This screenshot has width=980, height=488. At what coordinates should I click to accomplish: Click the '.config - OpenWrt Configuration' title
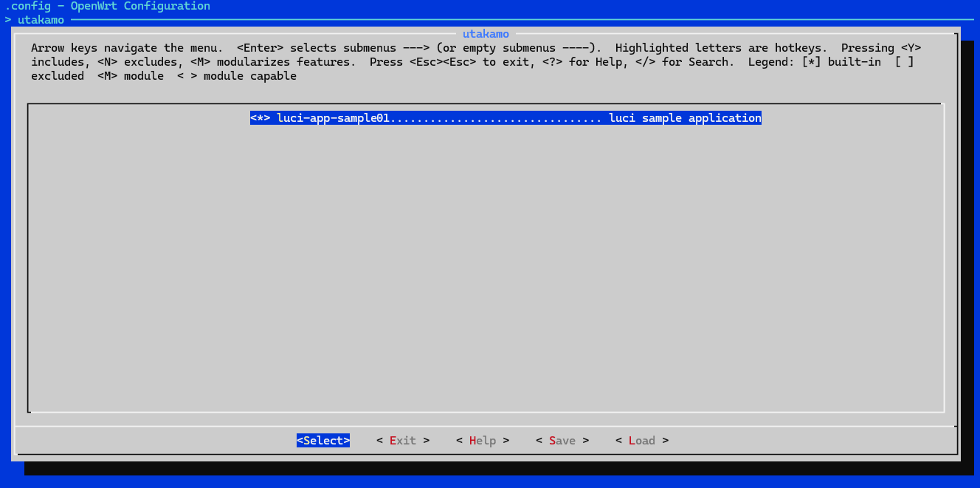[108, 6]
